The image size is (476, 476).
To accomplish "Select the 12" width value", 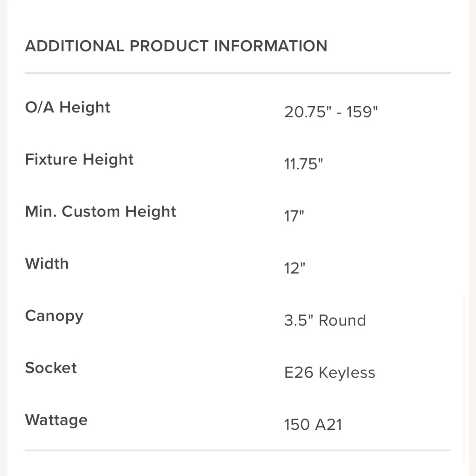I will point(294,268).
